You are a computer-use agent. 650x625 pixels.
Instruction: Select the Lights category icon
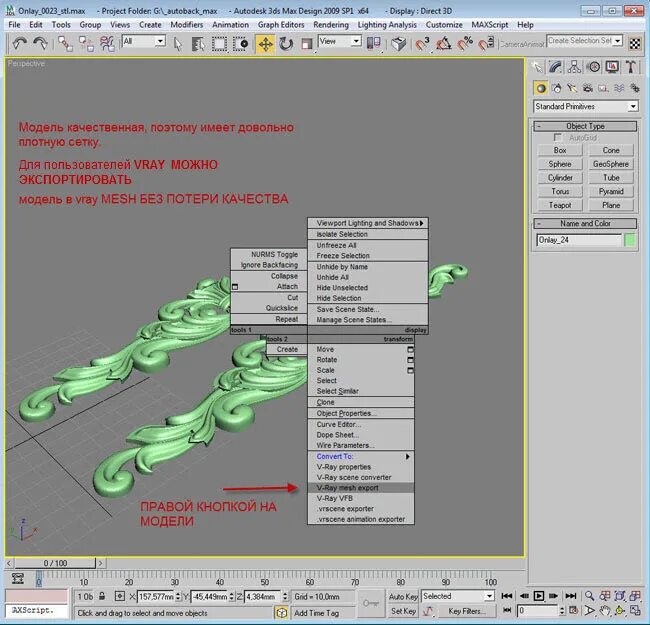point(572,88)
